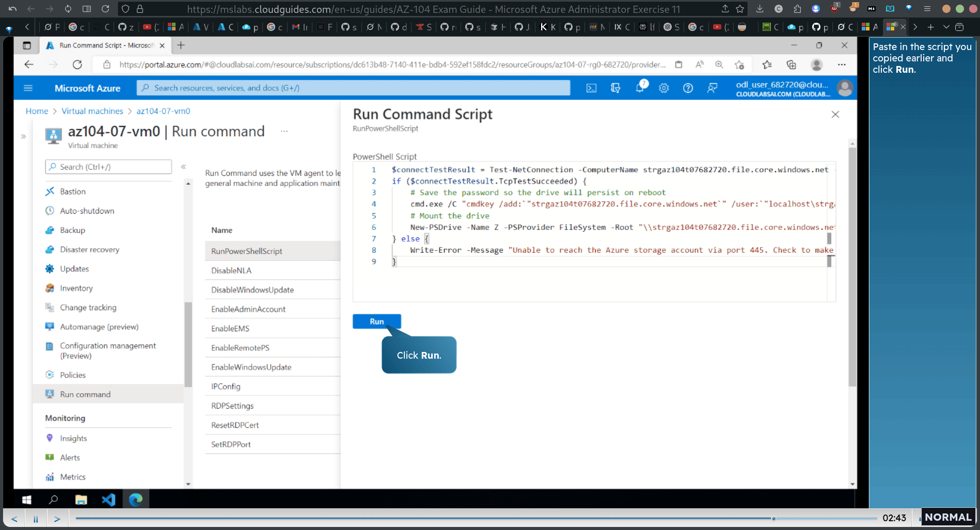Click Azure global search box
This screenshot has width=980, height=530.
coord(353,88)
